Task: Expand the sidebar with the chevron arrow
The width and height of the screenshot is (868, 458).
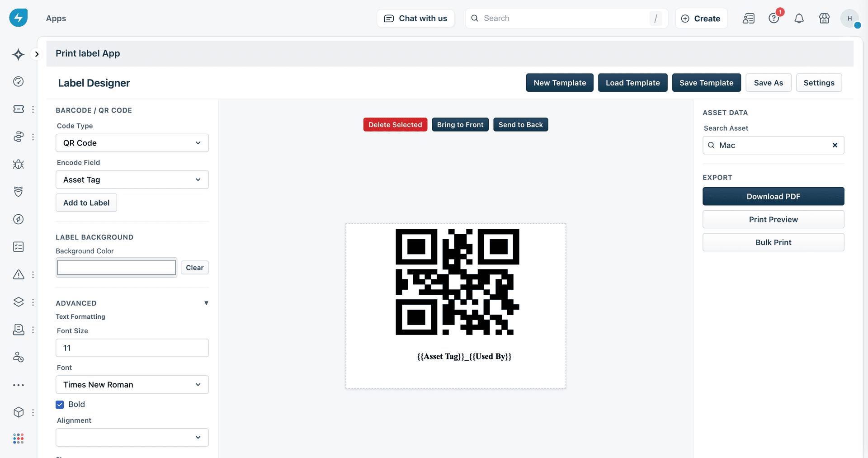Action: [37, 54]
